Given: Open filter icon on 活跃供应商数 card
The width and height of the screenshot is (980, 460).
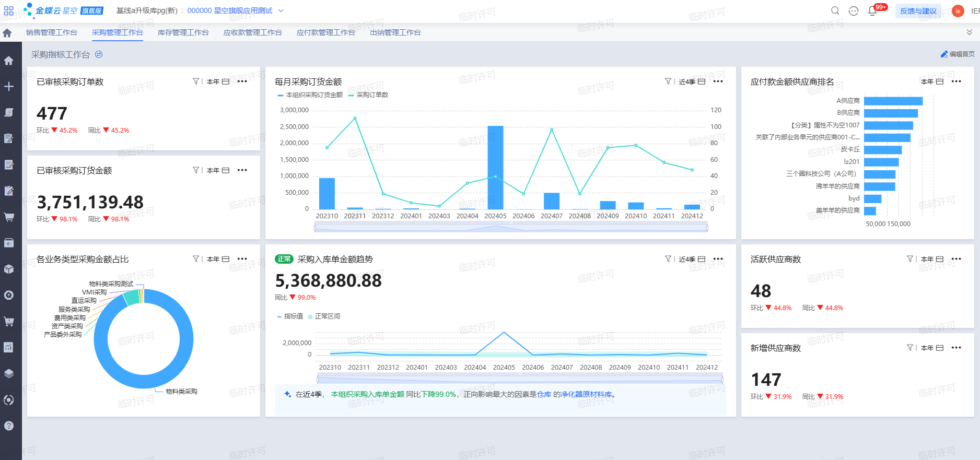Looking at the screenshot, I should point(910,259).
